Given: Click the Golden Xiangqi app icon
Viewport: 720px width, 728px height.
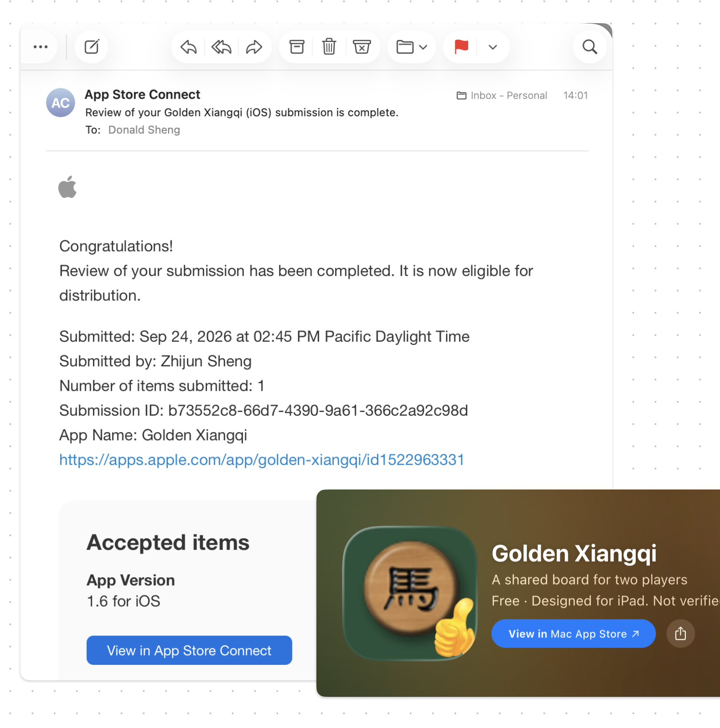Looking at the screenshot, I should click(x=410, y=593).
